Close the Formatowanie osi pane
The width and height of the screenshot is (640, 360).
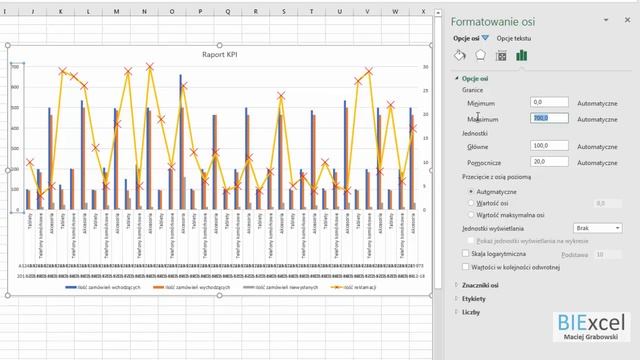[x=627, y=20]
